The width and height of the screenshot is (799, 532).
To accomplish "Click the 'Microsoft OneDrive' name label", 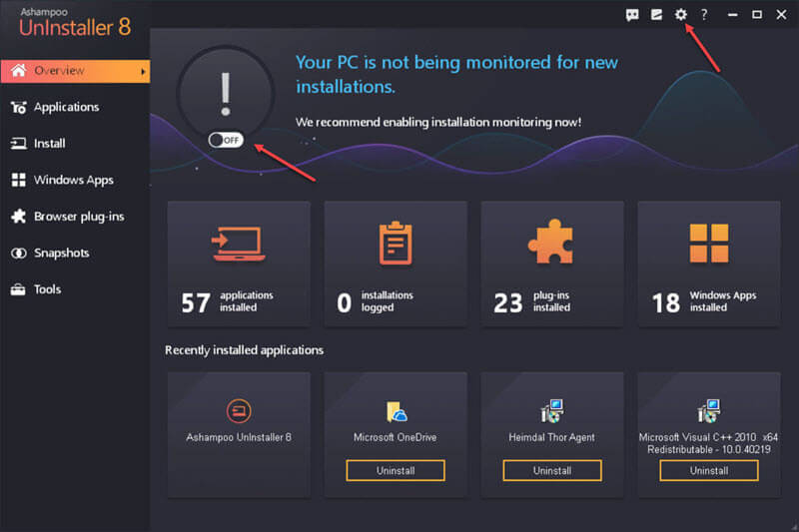I will tap(395, 437).
